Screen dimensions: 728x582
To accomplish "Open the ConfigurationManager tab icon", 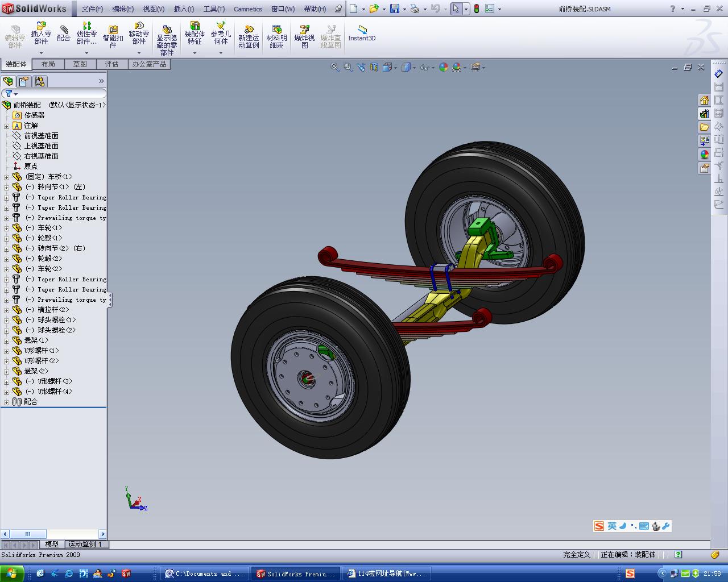I will 40,81.
